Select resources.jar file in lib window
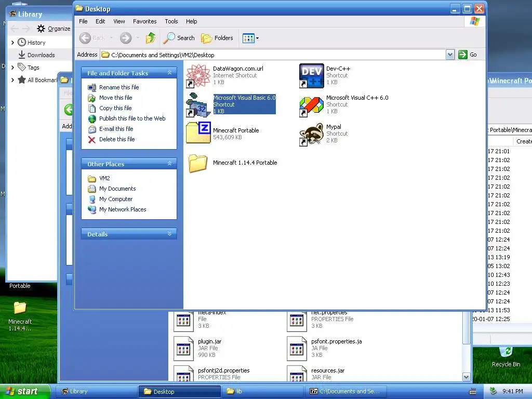The image size is (532, 399). tap(297, 373)
